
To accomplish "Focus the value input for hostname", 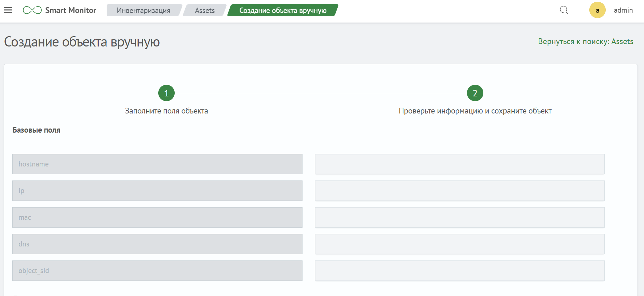I will [x=460, y=164].
